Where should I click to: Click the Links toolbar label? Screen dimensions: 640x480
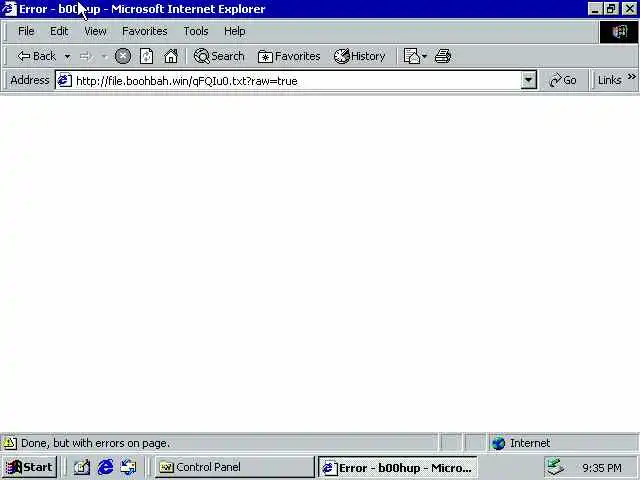click(x=609, y=80)
